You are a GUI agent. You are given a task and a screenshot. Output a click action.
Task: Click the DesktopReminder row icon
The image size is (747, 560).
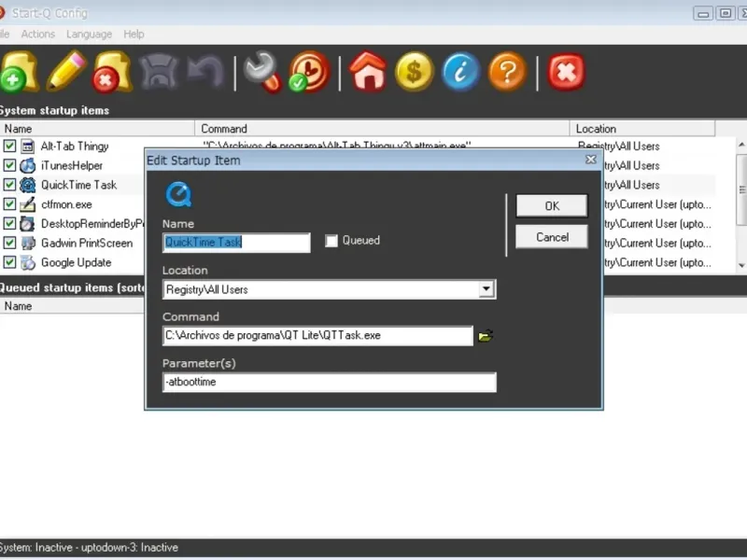(x=28, y=224)
